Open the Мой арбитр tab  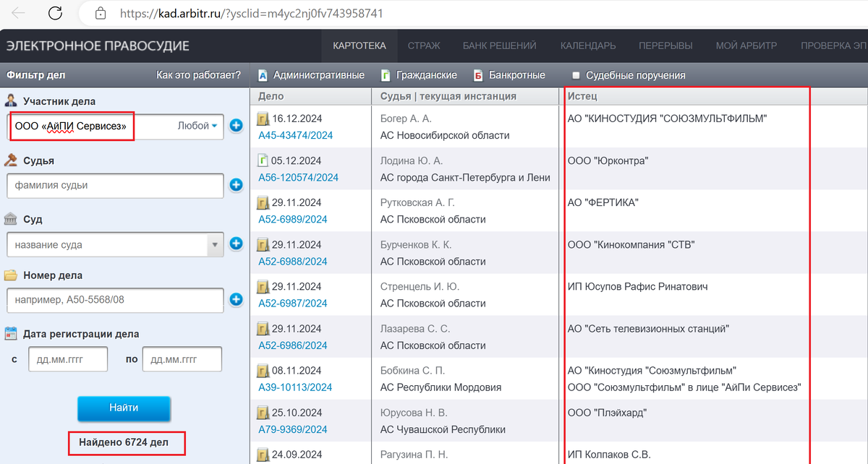(746, 46)
